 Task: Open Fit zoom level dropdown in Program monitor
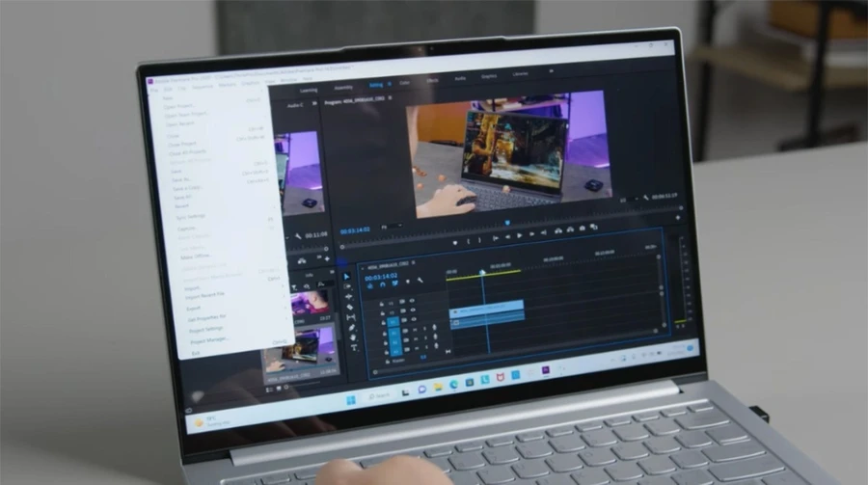pos(392,227)
